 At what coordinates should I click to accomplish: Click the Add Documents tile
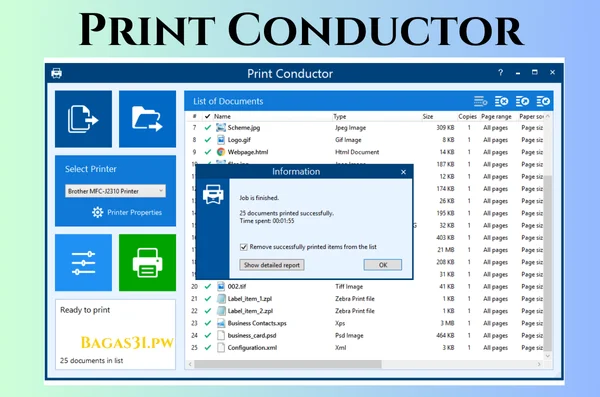coord(83,119)
